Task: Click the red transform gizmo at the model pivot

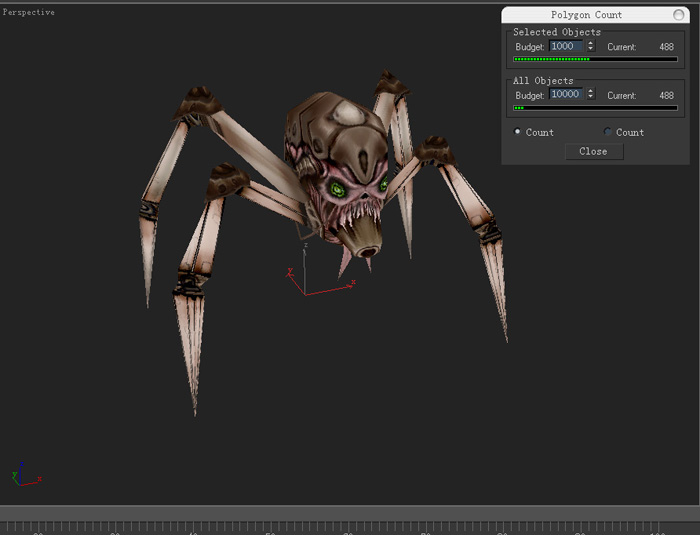Action: (305, 295)
